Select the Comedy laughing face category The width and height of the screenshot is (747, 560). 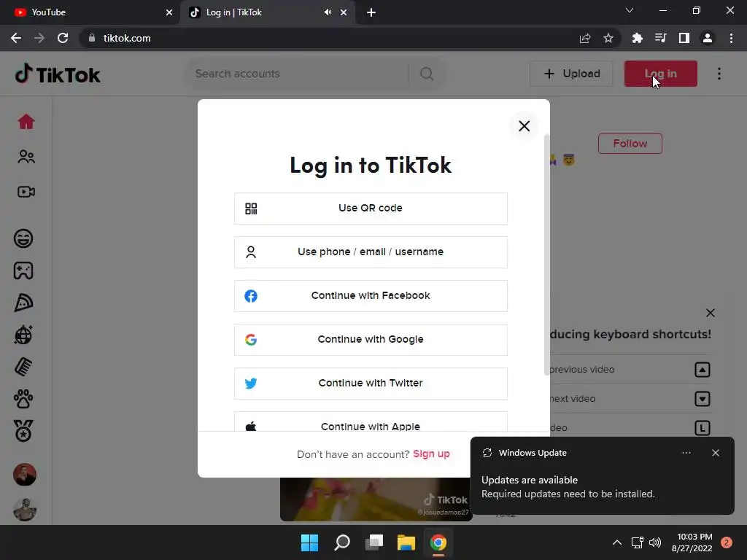click(23, 238)
